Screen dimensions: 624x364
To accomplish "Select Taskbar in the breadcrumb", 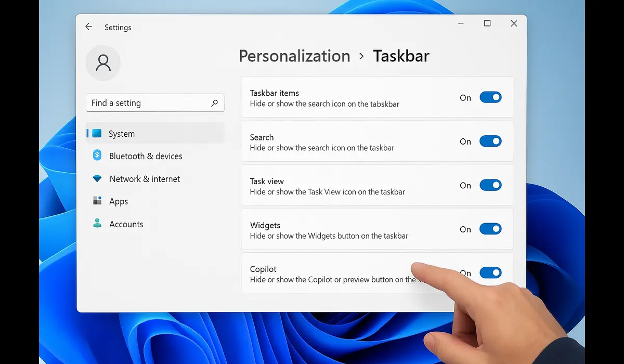I will tap(400, 56).
